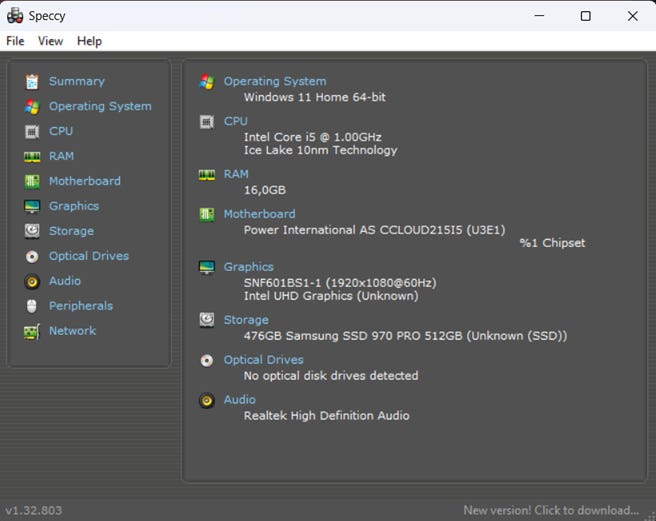Click 476GB Samsung SSD 970 PRO text
656x521 pixels.
coord(405,336)
